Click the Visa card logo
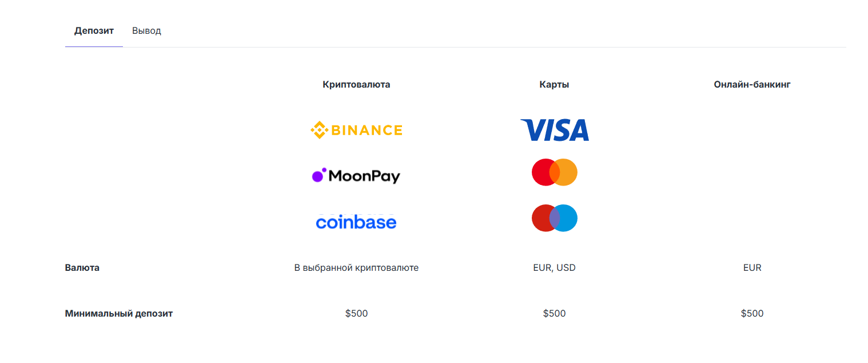 [554, 130]
